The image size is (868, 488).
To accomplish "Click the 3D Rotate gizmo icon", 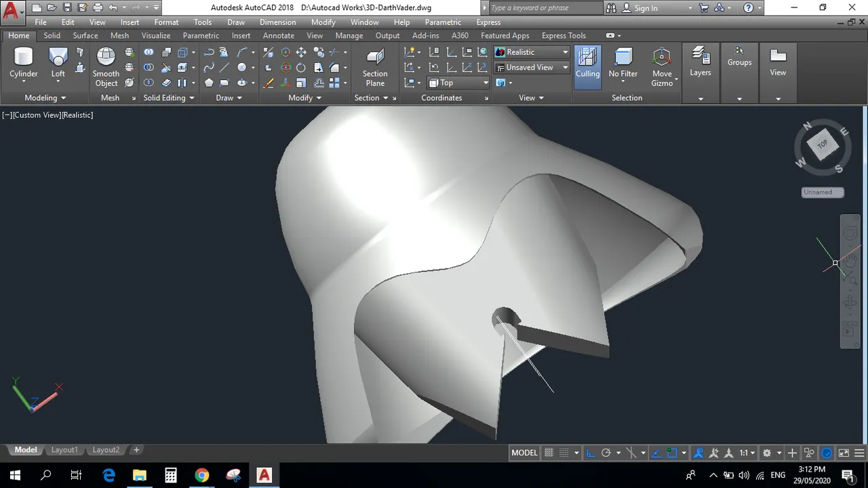I will tap(285, 67).
